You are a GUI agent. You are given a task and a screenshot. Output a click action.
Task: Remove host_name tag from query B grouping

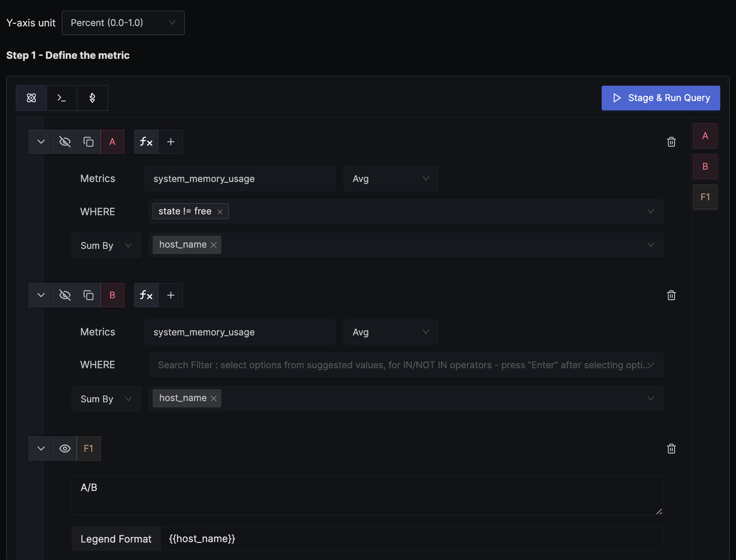coord(214,398)
